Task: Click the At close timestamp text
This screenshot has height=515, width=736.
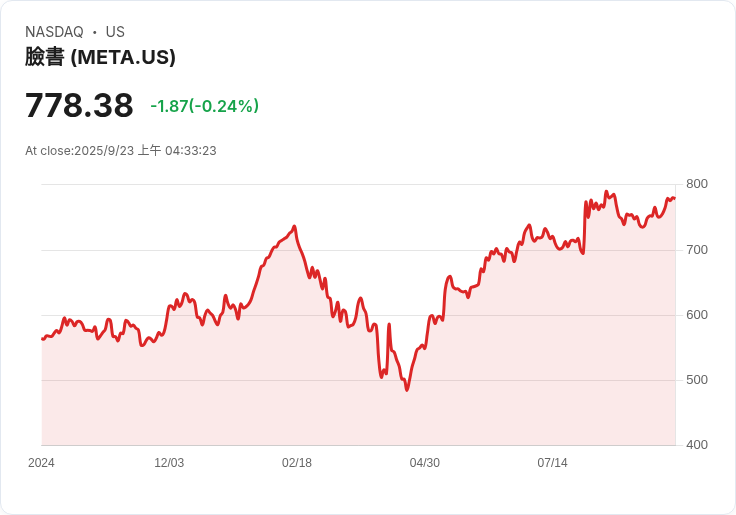Action: [x=121, y=151]
